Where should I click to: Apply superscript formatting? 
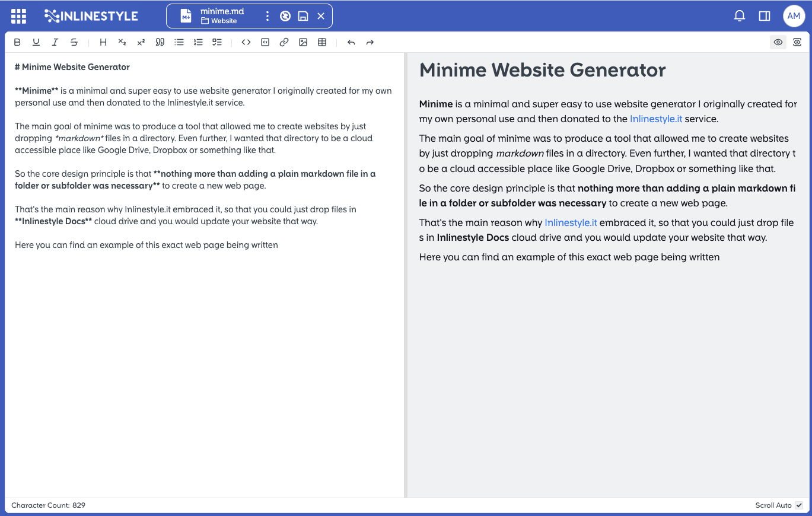click(x=141, y=42)
